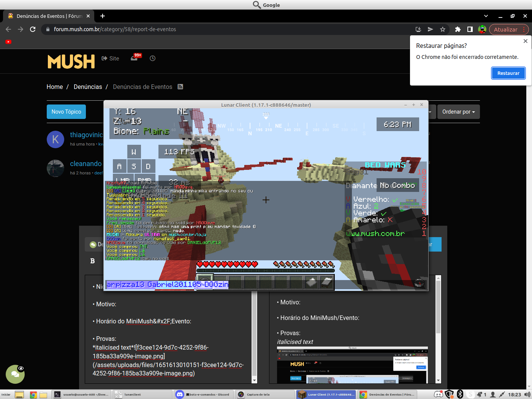Go to the MUSH logo home
This screenshot has width=532, height=399.
click(71, 62)
